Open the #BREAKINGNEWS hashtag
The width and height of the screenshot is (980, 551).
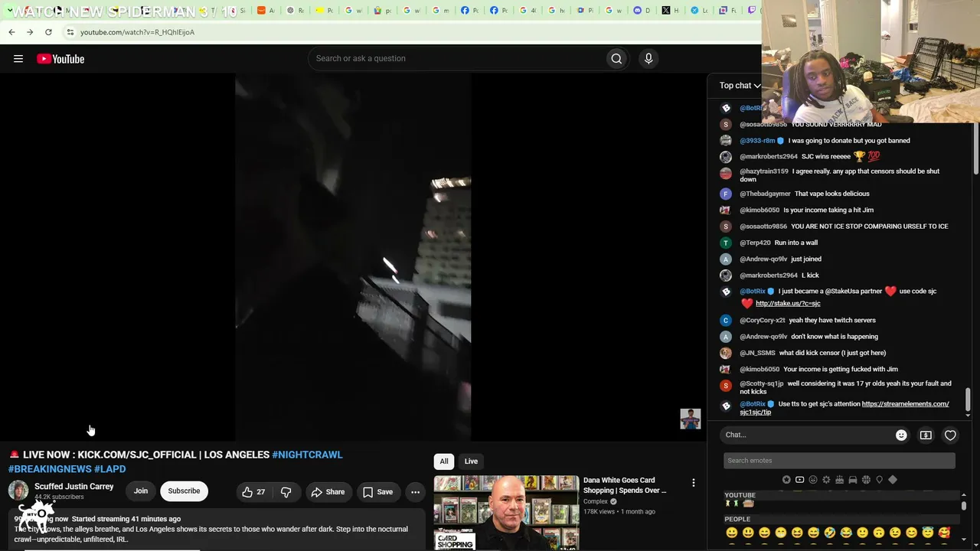tap(50, 469)
